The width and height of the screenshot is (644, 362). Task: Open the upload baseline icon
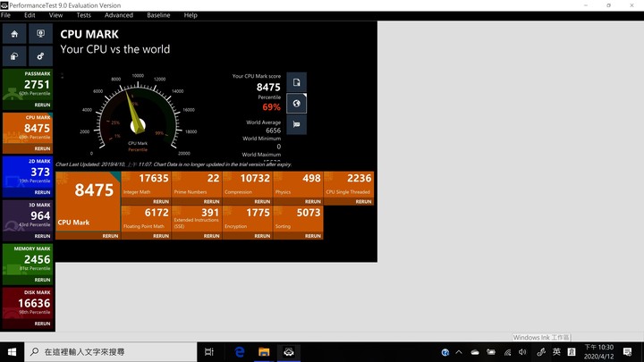click(14, 56)
